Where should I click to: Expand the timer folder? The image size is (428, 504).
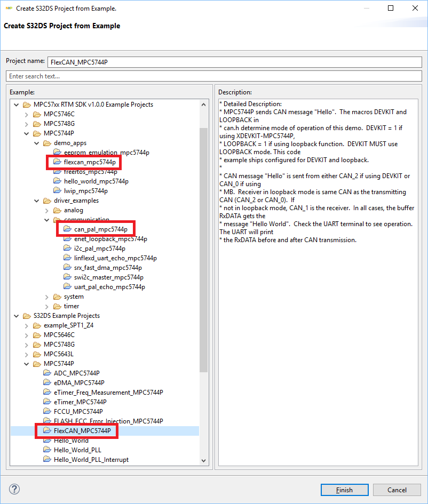(x=46, y=307)
